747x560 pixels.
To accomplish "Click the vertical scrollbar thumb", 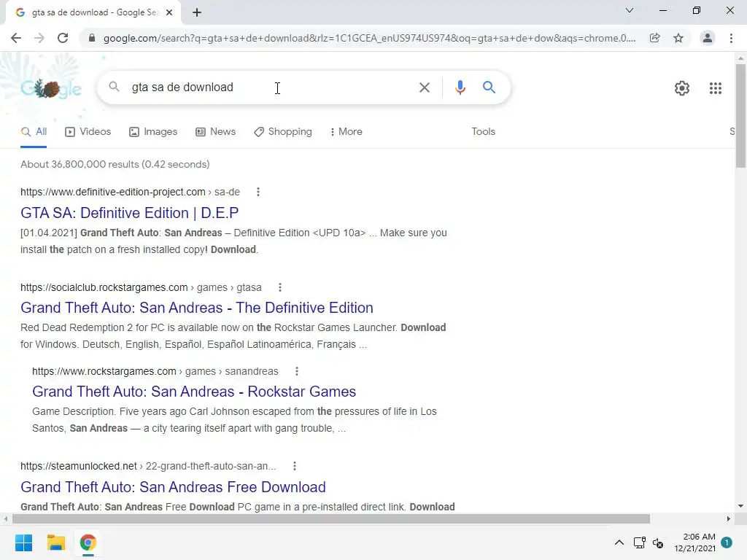I will (740, 115).
